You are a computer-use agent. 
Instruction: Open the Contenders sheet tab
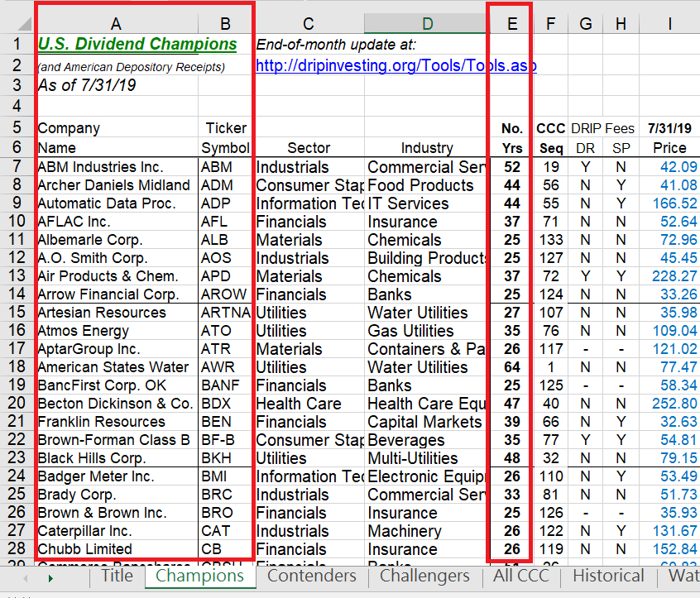point(312,576)
